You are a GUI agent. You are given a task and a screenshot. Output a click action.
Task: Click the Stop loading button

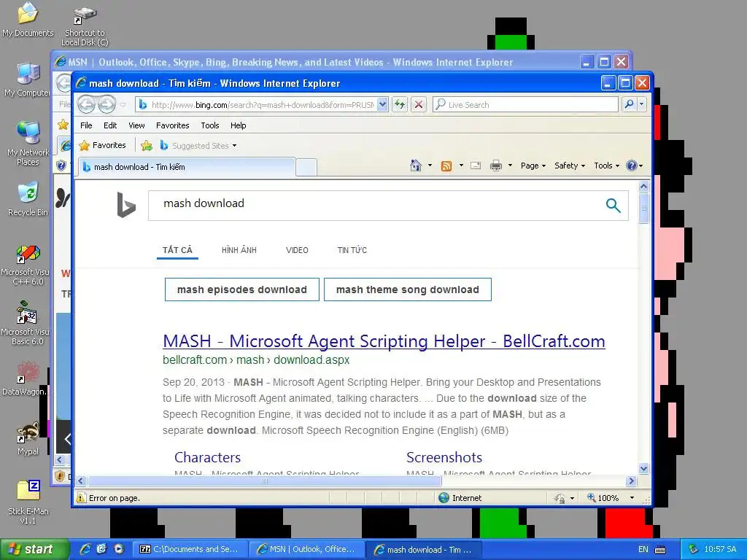[x=418, y=104]
